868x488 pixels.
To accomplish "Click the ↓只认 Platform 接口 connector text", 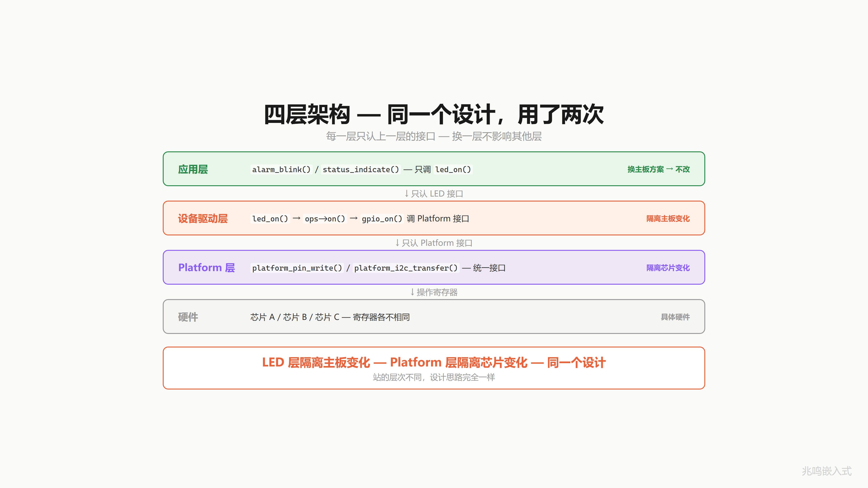I will (x=434, y=243).
